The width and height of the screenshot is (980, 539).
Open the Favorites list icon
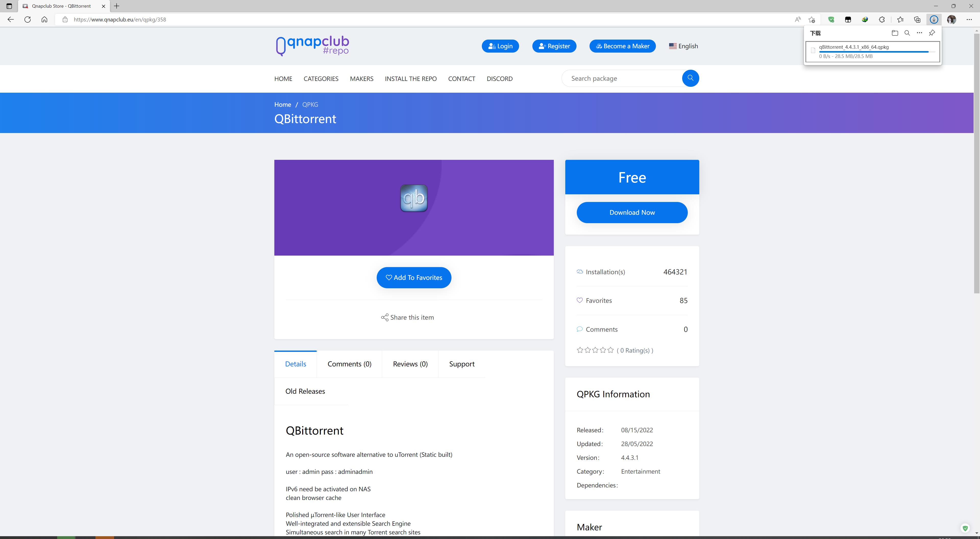point(900,19)
